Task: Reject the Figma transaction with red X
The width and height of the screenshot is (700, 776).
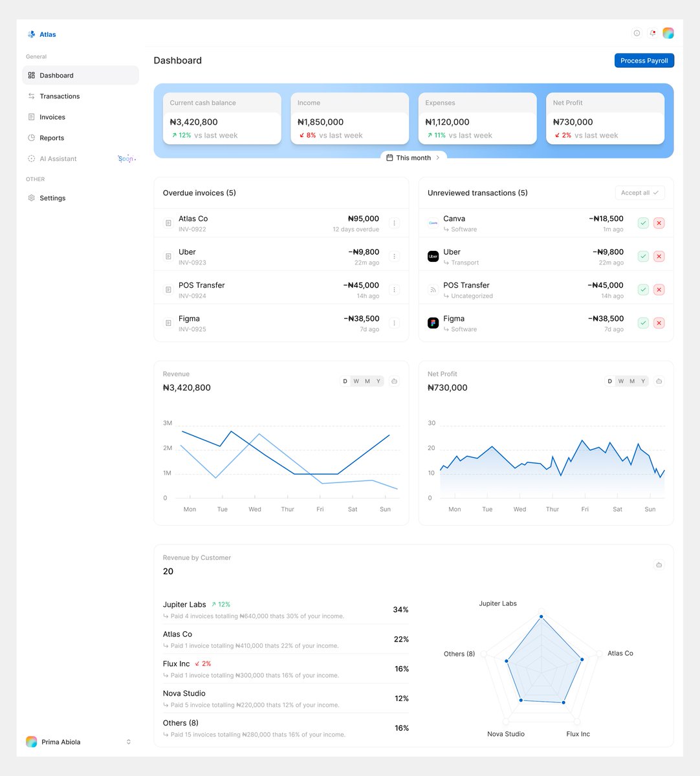Action: [x=659, y=323]
